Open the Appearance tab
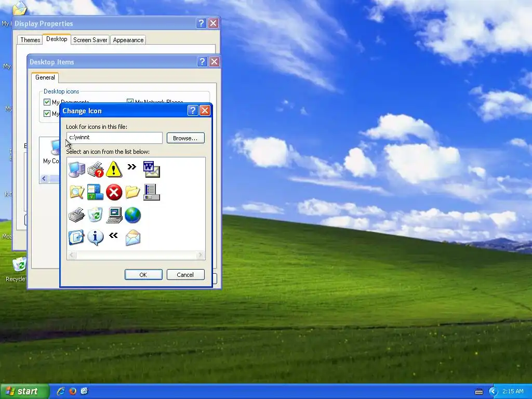This screenshot has width=532, height=399. click(x=128, y=39)
